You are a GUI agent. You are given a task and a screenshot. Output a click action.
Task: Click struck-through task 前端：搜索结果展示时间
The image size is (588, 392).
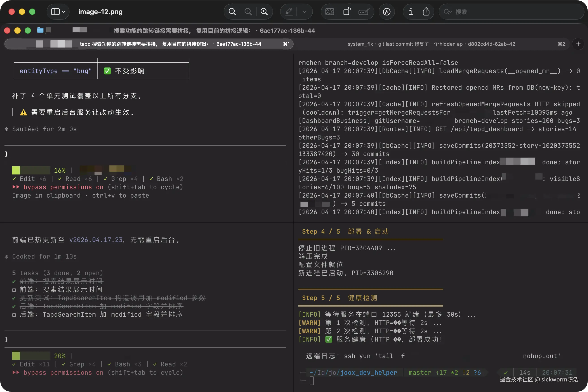58,281
